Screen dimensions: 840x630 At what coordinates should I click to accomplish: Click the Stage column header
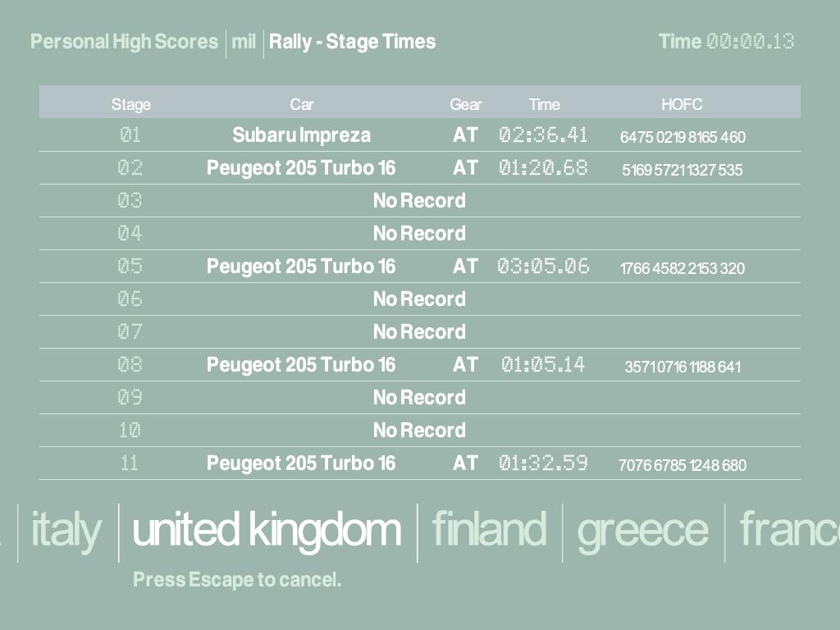pos(131,104)
